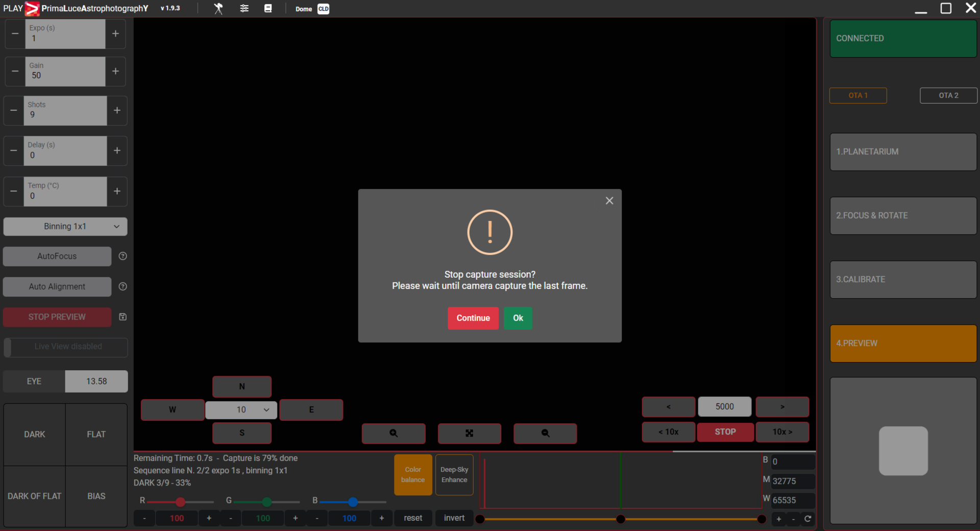This screenshot has width=980, height=531.
Task: Toggle the EYE mode button
Action: click(x=34, y=381)
